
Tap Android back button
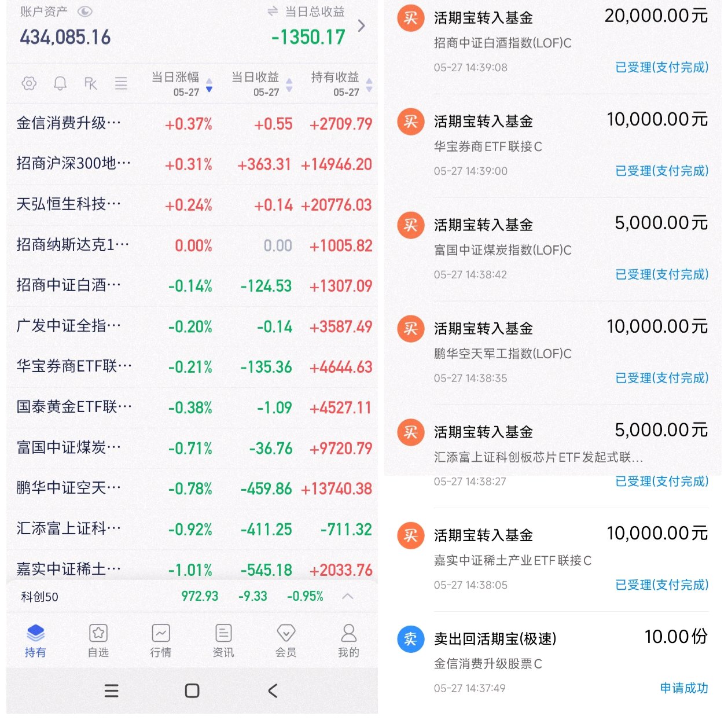(273, 690)
